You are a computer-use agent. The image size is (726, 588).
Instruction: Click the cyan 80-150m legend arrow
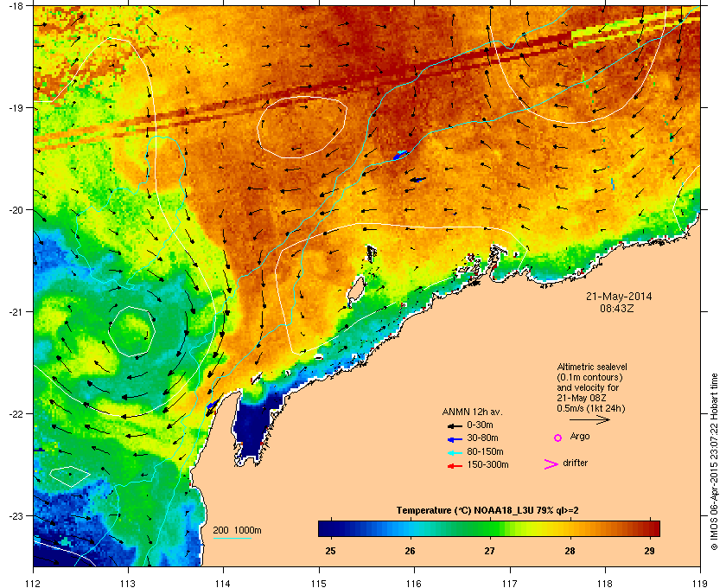pos(455,452)
